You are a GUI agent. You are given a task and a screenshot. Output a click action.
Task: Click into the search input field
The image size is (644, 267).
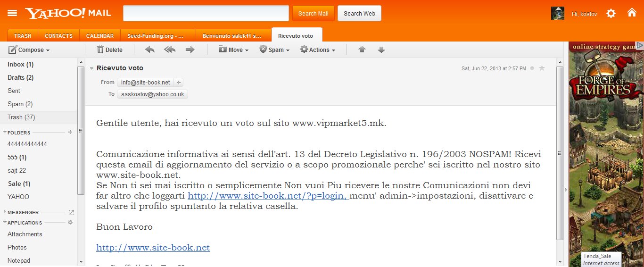pyautogui.click(x=206, y=13)
